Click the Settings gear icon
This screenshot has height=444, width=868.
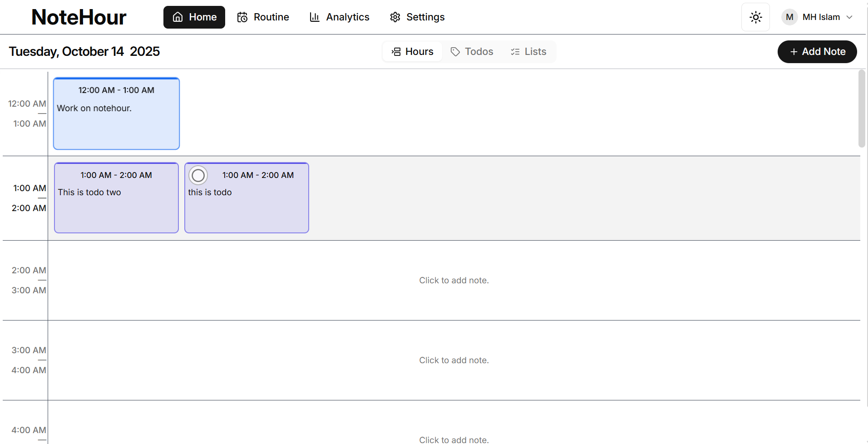395,17
